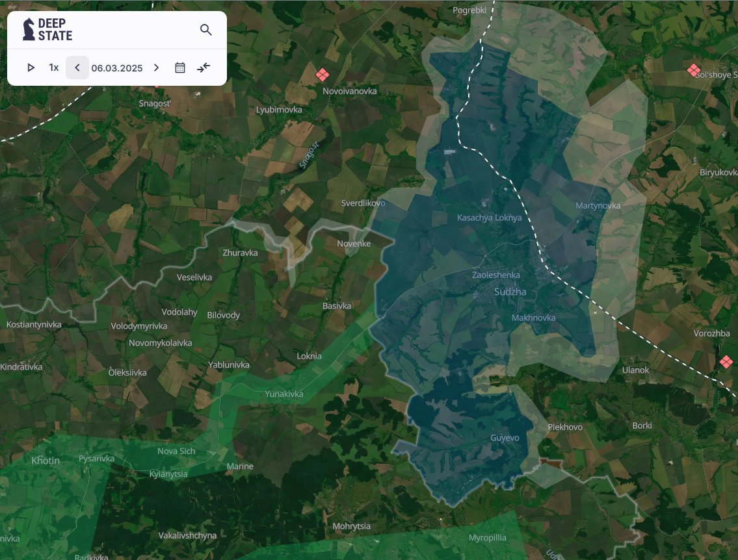Click the Plekhovo label
The width and height of the screenshot is (738, 560).
[565, 427]
